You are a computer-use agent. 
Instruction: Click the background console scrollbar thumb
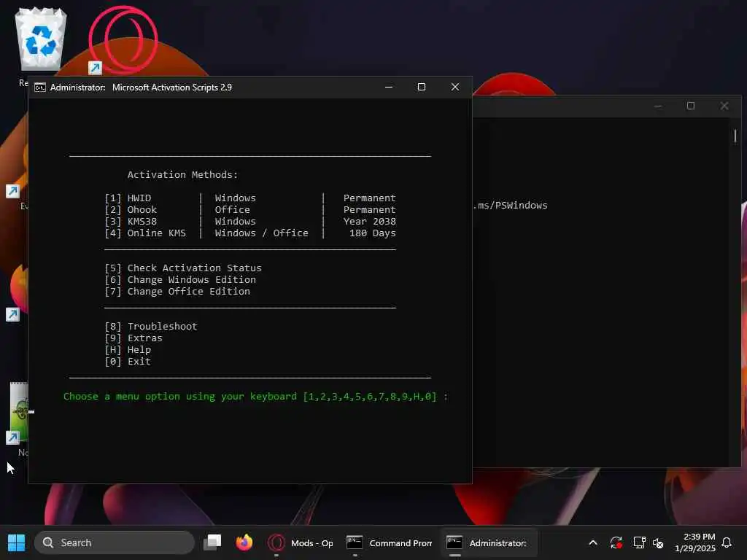735,136
